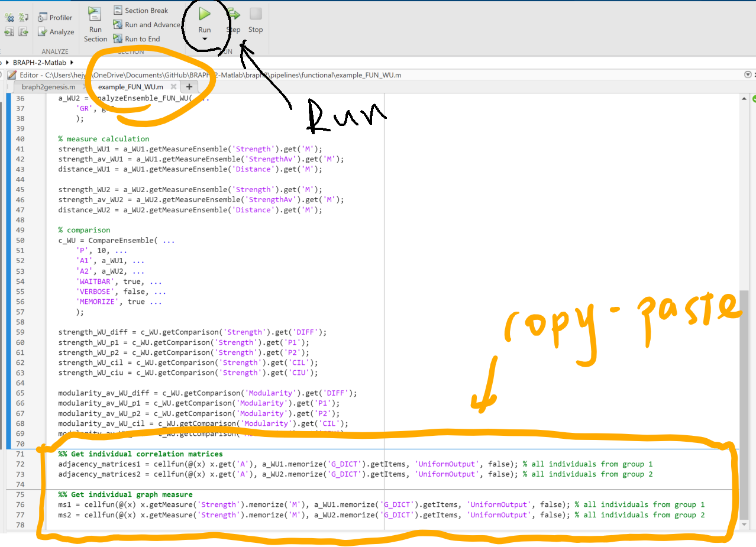
Task: Click the editor vertical scrollbar thumb
Action: [744, 402]
